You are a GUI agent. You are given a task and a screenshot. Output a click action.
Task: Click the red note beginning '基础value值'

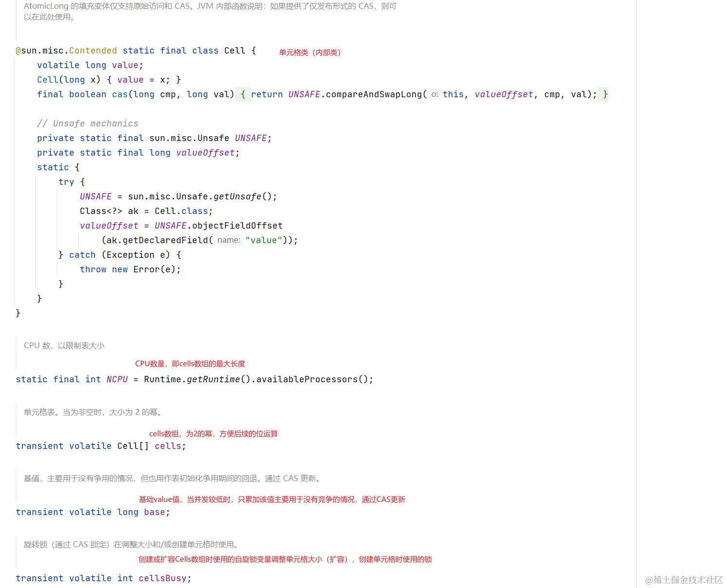click(x=272, y=499)
